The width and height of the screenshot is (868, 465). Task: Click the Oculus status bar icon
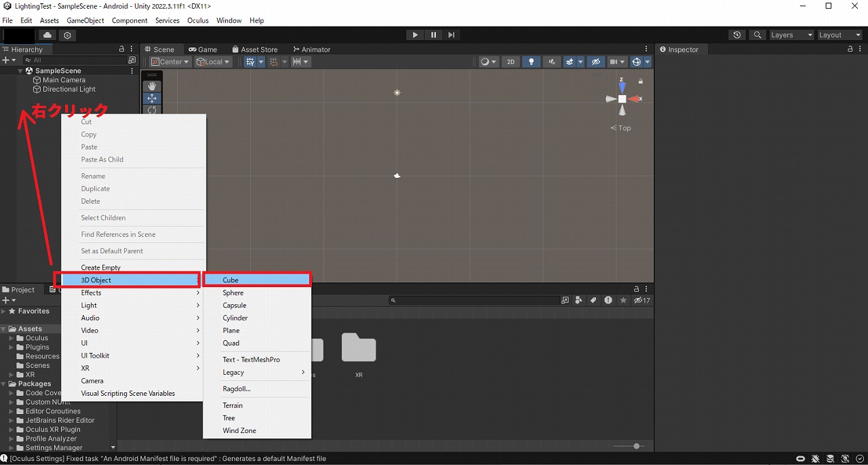(x=801, y=459)
